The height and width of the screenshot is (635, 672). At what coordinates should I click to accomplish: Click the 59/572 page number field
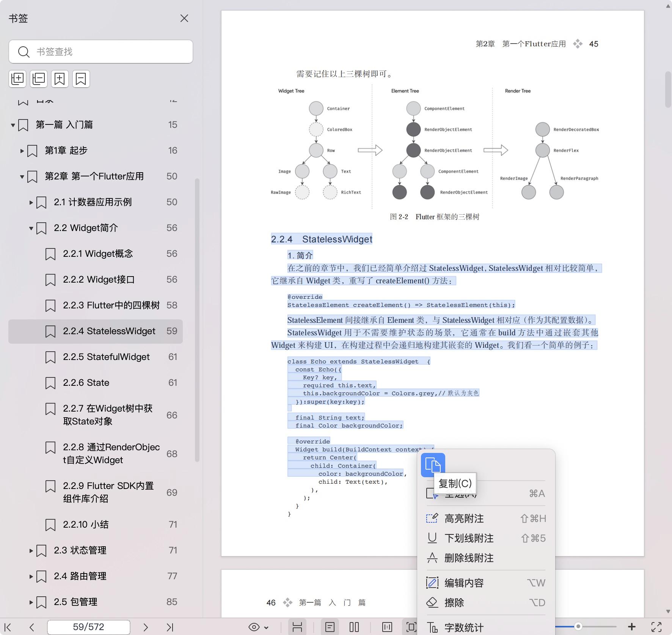pyautogui.click(x=88, y=627)
